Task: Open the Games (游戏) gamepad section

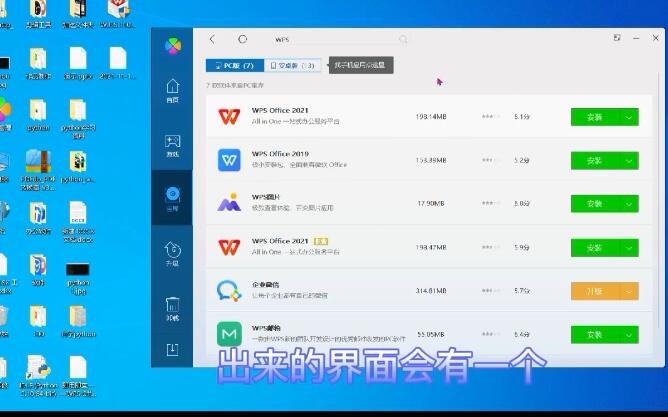Action: click(x=173, y=146)
